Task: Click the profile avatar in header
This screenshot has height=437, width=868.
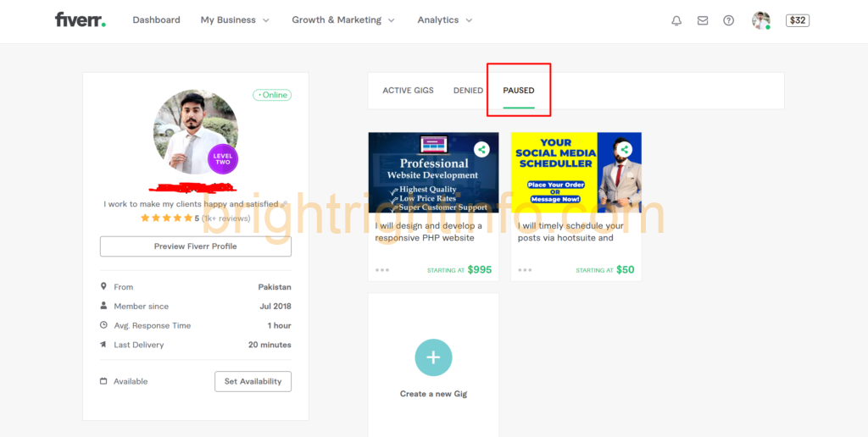Action: click(761, 20)
